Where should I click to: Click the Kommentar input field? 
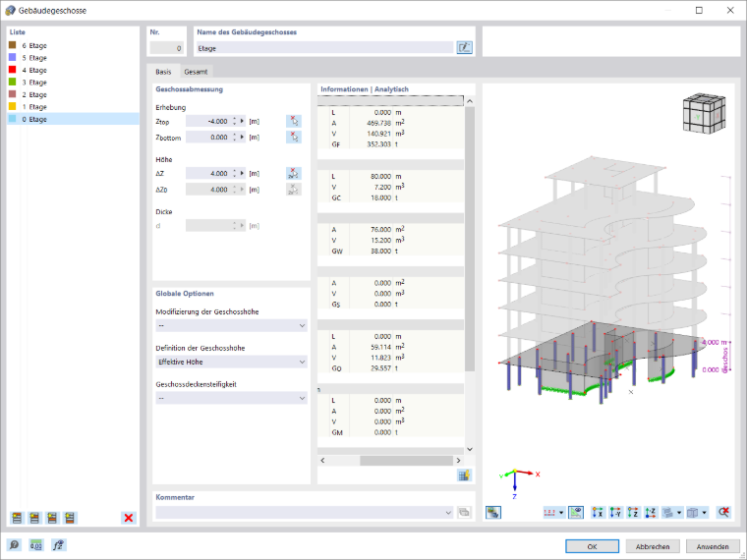304,513
